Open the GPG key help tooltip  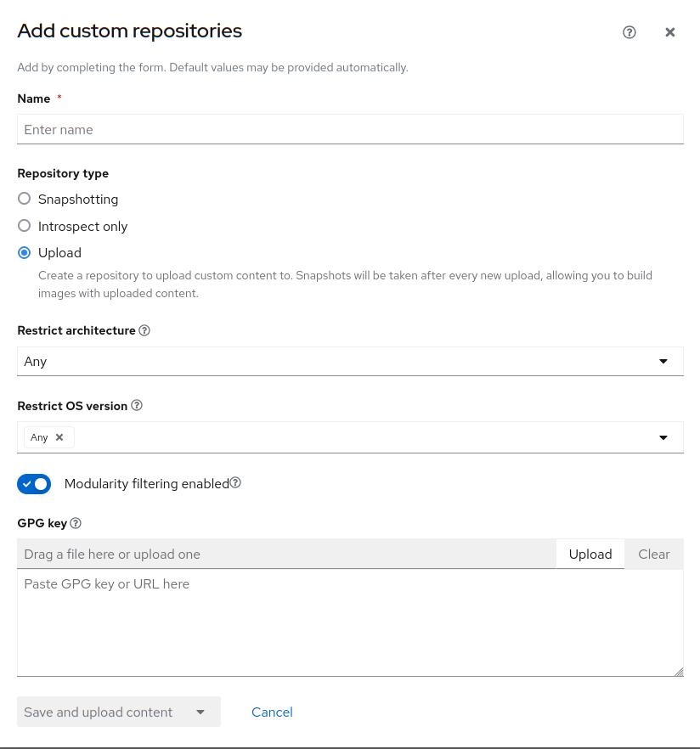coord(76,523)
